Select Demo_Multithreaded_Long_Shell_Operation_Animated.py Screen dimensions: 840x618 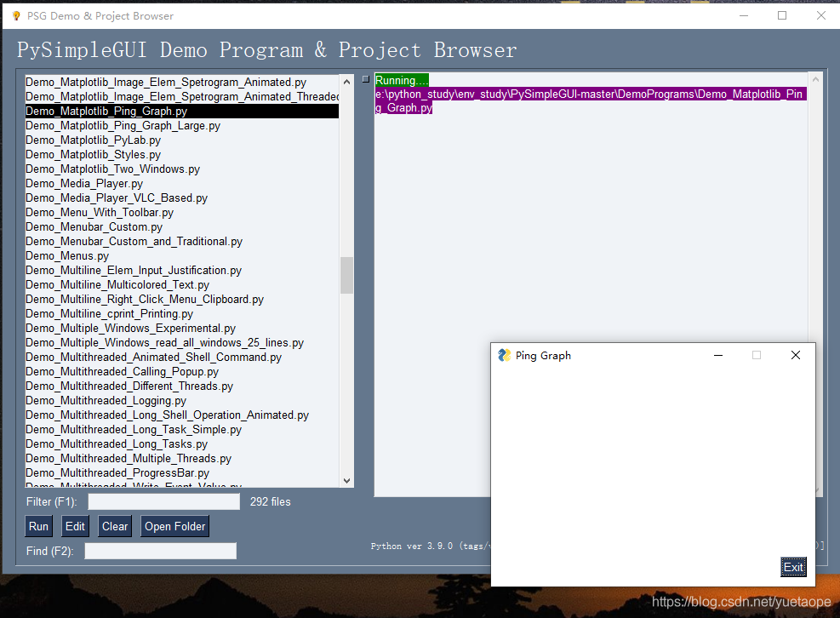pos(181,415)
